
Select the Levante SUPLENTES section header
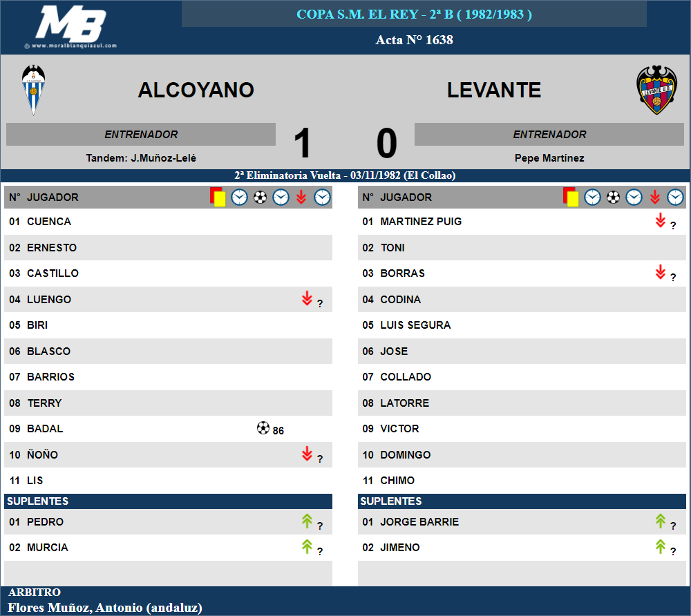[x=522, y=501]
